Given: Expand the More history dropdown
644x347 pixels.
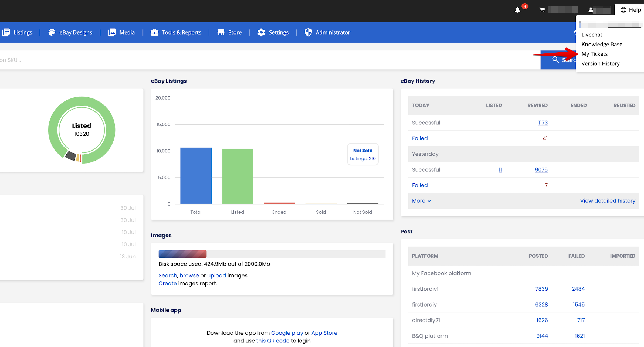Looking at the screenshot, I should [421, 201].
